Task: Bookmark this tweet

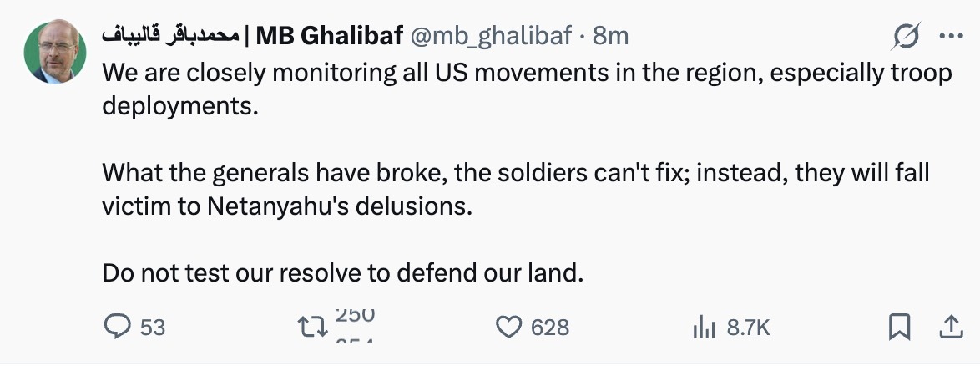Action: point(898,328)
